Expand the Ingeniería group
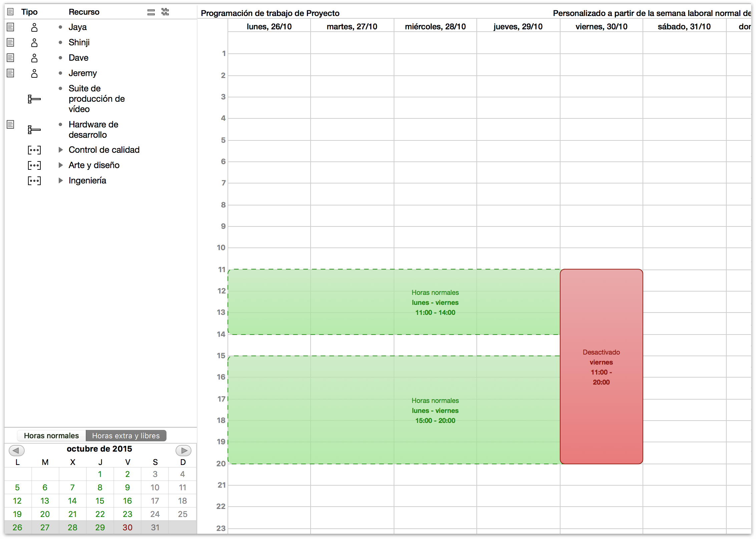 [60, 180]
